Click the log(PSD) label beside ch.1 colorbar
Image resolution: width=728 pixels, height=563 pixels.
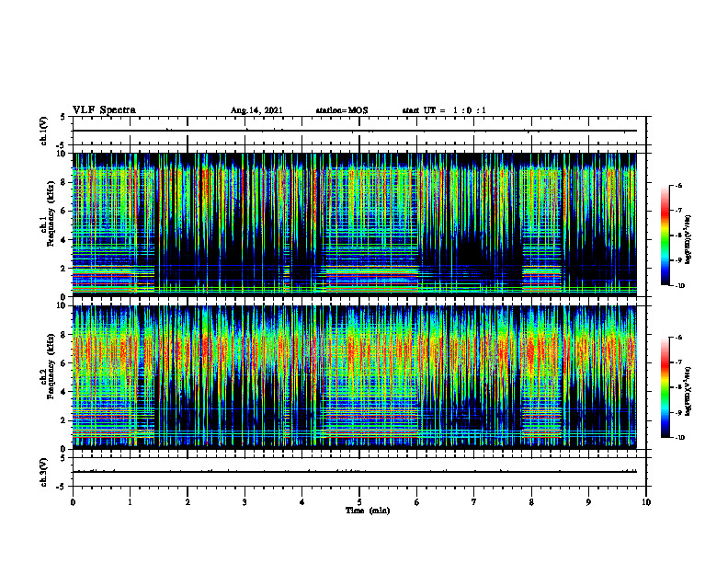688,240
